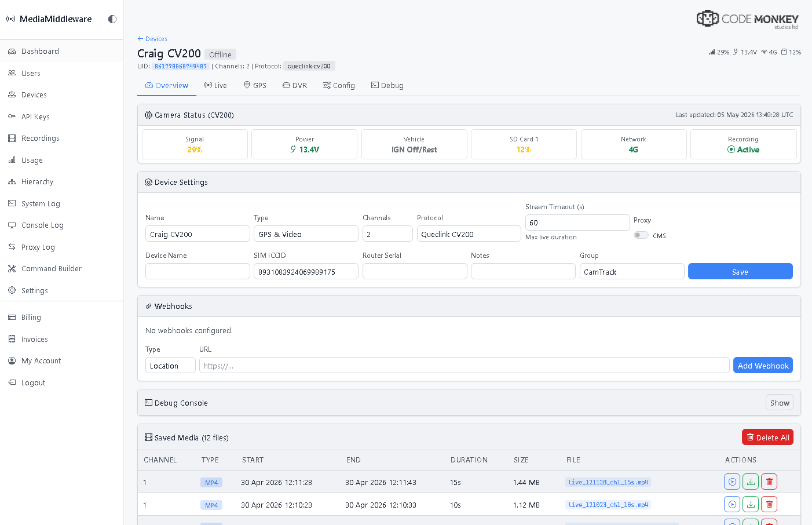
Task: Switch to the GPS tab
Action: click(255, 85)
